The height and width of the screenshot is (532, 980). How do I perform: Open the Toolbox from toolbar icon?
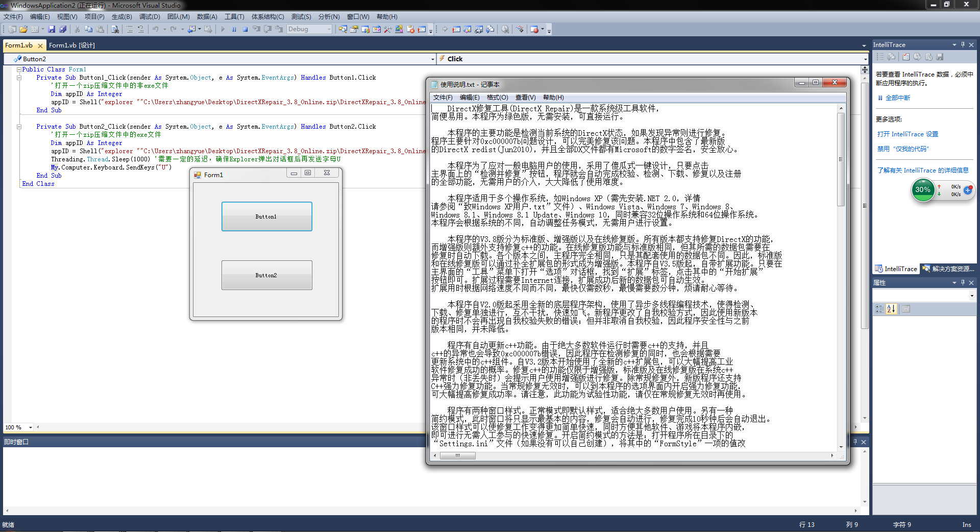click(x=387, y=29)
